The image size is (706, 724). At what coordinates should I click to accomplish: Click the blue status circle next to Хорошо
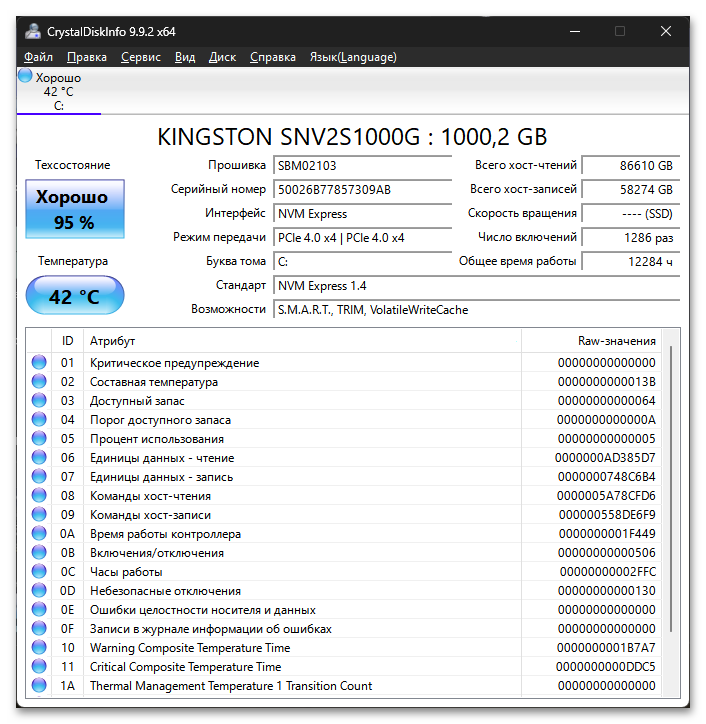tap(25, 76)
